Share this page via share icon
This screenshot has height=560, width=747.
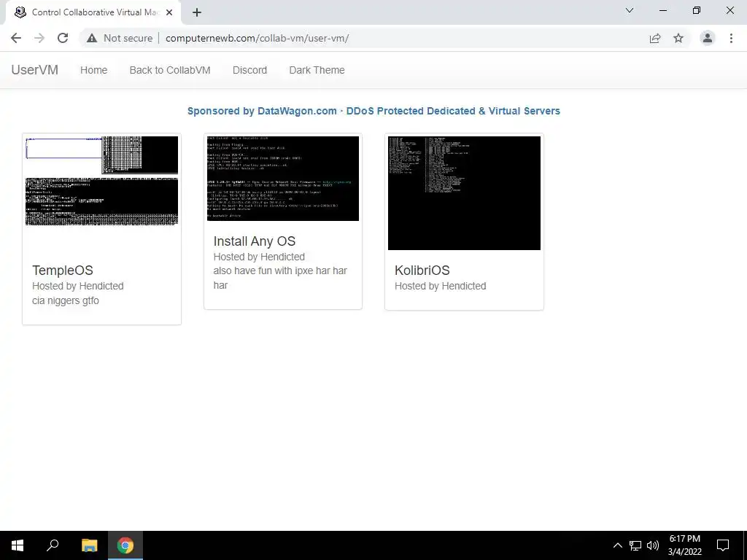655,38
